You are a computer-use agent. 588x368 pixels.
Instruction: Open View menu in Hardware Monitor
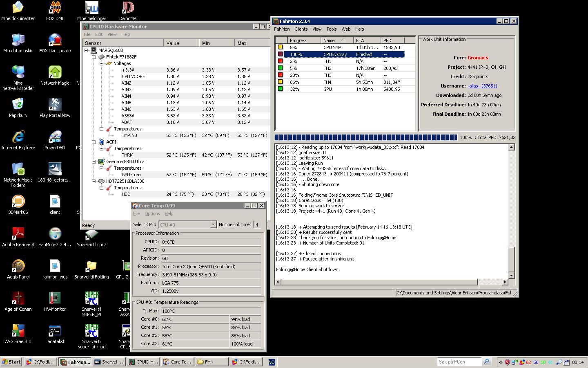click(x=112, y=34)
